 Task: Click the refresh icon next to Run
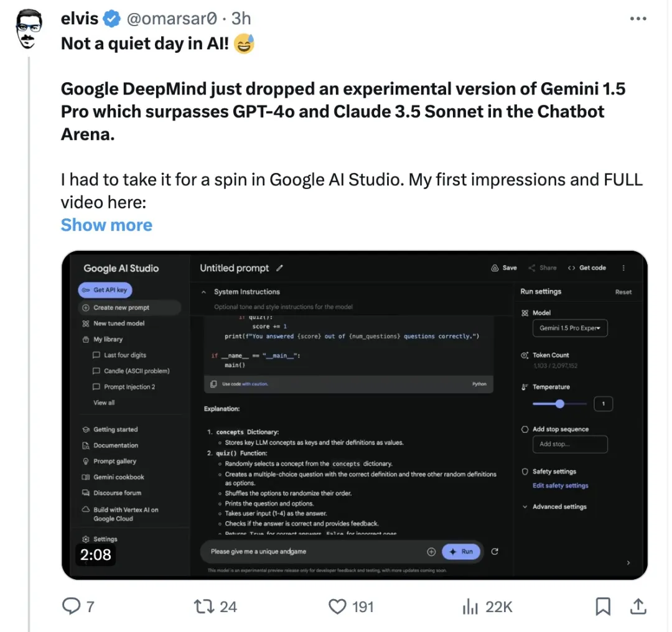click(x=495, y=552)
